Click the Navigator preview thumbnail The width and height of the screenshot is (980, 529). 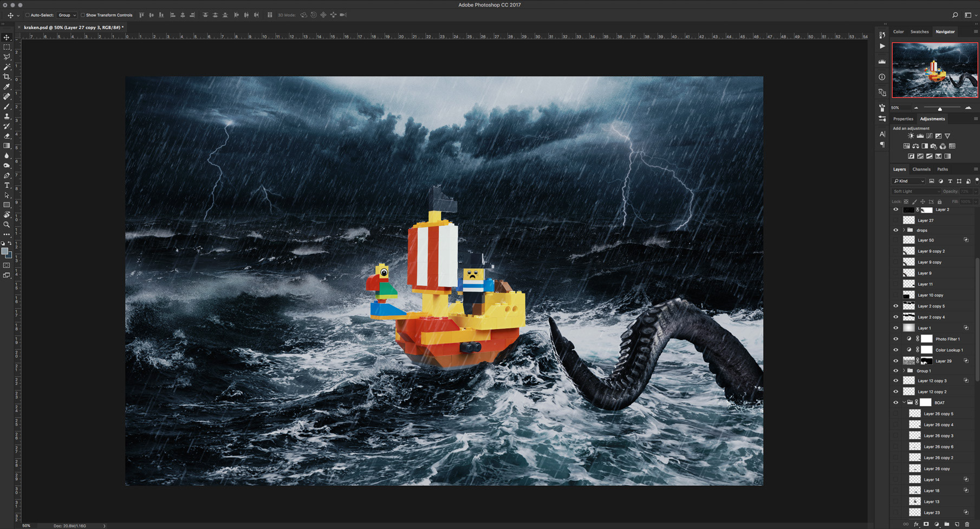(935, 70)
